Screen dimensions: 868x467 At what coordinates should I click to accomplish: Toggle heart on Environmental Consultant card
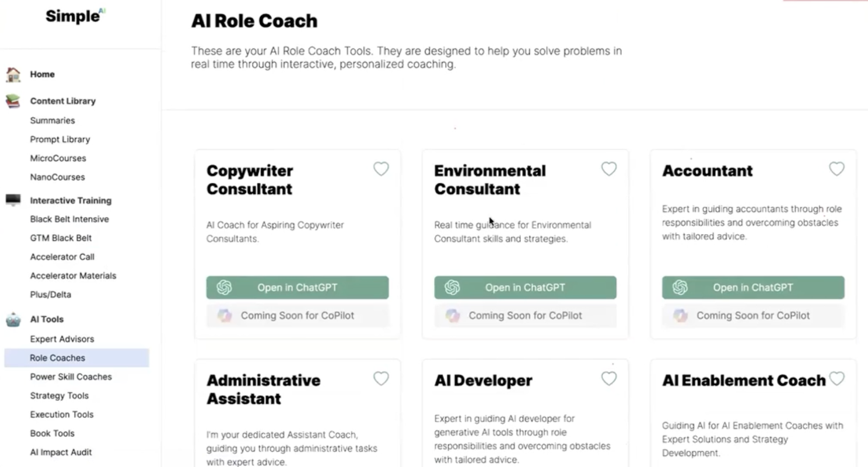point(609,169)
